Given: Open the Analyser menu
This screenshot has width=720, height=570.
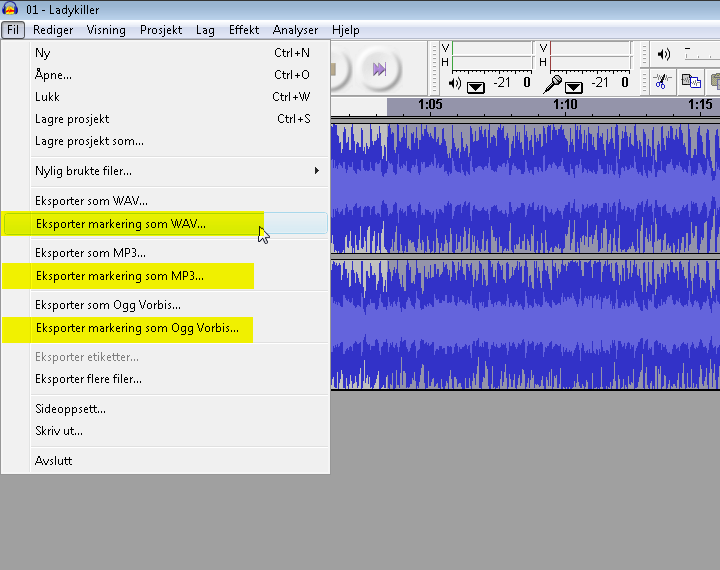Looking at the screenshot, I should click(x=295, y=30).
